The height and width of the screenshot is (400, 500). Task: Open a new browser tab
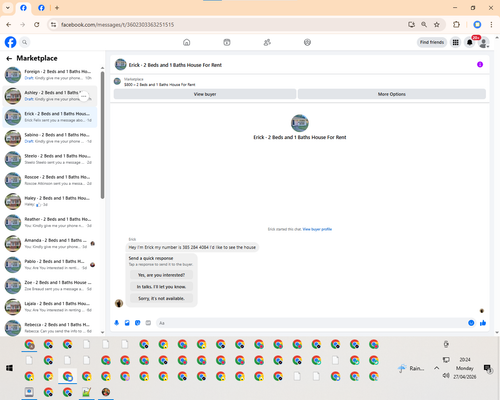tap(57, 8)
